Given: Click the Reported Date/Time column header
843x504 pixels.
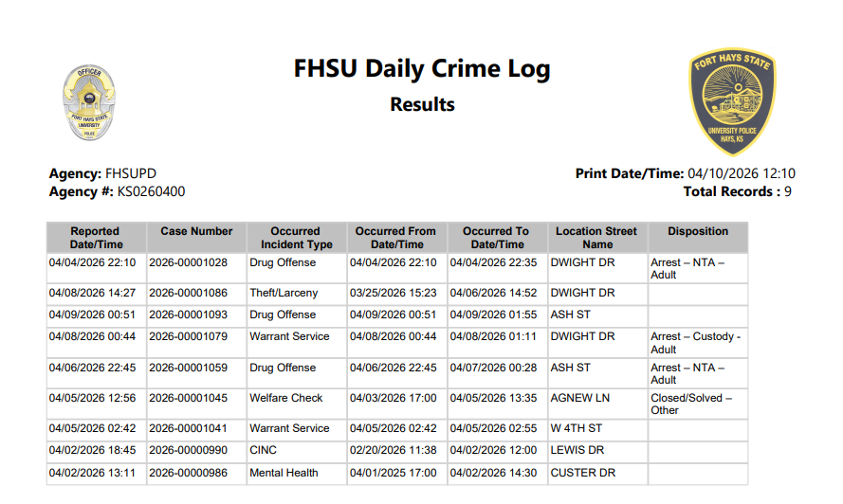Looking at the screenshot, I should [x=95, y=237].
